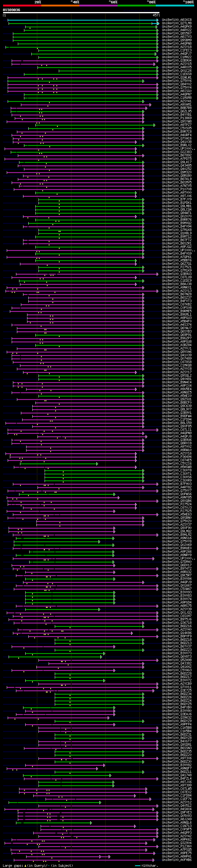Screen dimensions: 197x868
Task: Select the UniRef100_Q9C639 label
Action: click(x=177, y=406)
